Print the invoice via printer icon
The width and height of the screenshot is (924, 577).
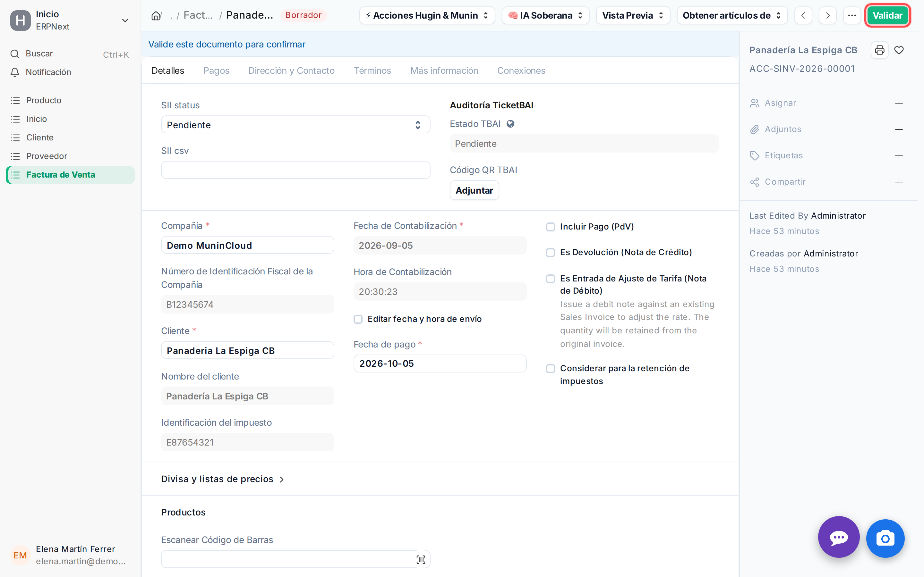coord(880,50)
